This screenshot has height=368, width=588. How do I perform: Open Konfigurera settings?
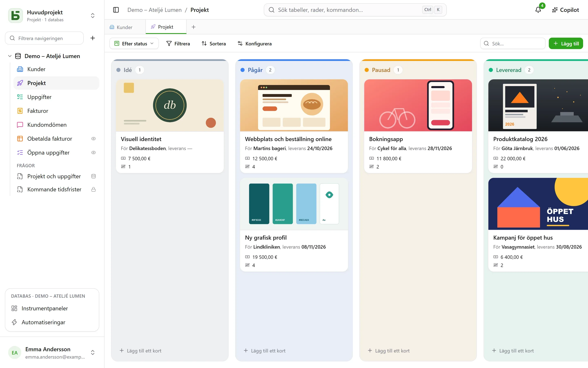pyautogui.click(x=255, y=43)
